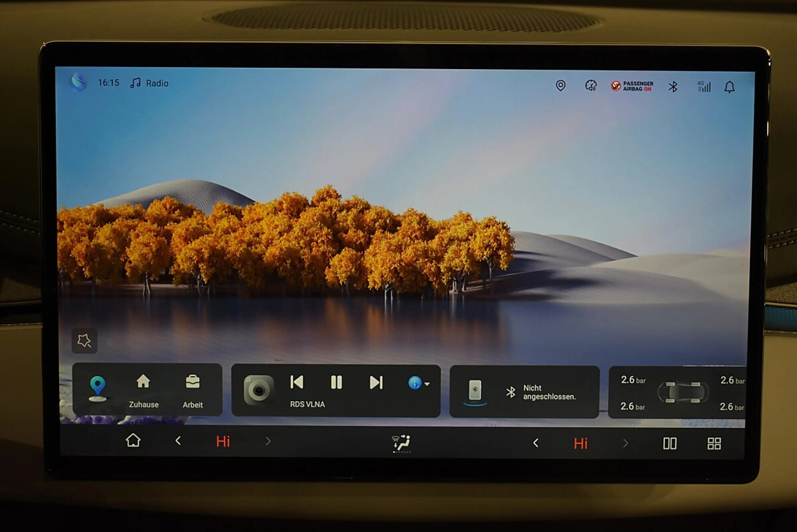Tap the Nicht angeschlossen Bluetooth status
Viewport: 797px width, 532px height.
point(541,393)
